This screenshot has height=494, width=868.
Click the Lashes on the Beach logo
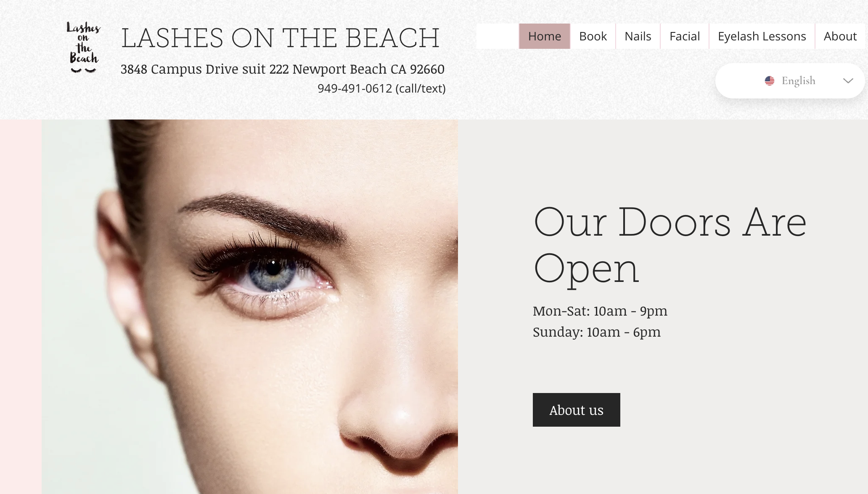tap(83, 47)
